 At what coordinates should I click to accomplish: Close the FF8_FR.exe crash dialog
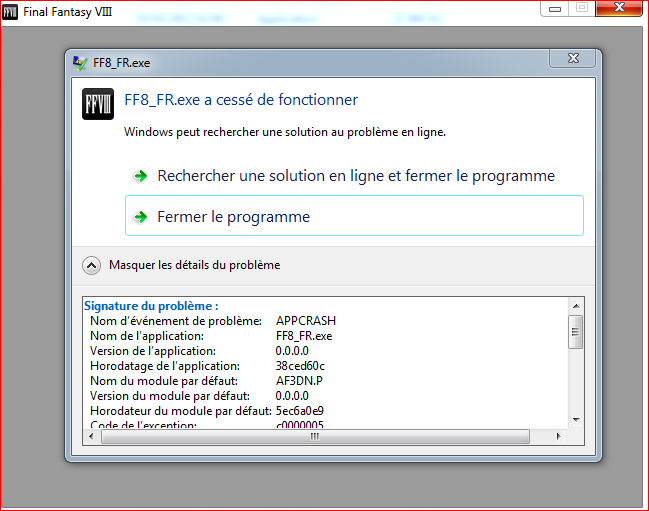573,58
